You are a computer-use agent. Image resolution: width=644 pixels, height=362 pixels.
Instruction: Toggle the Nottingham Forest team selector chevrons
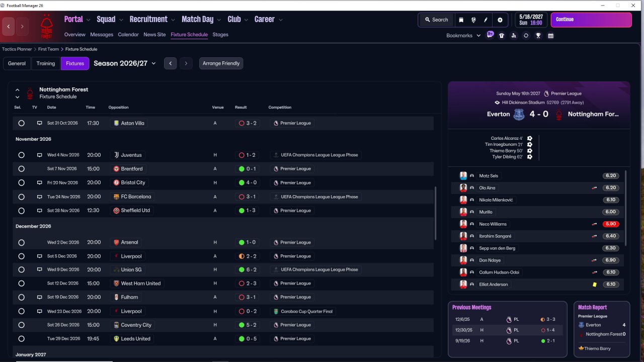[x=17, y=94]
